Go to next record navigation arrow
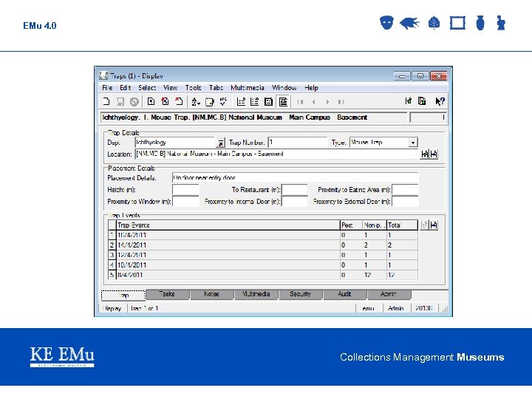This screenshot has width=532, height=399. pos(327,102)
